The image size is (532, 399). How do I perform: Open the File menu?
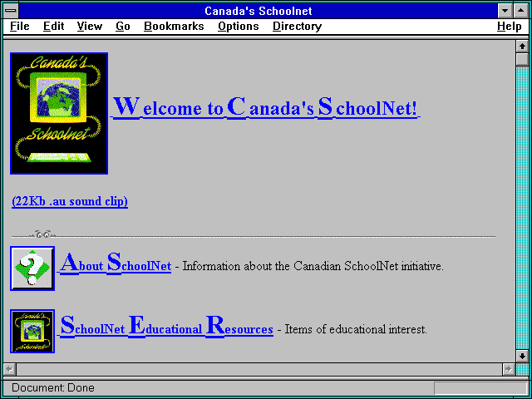click(20, 26)
